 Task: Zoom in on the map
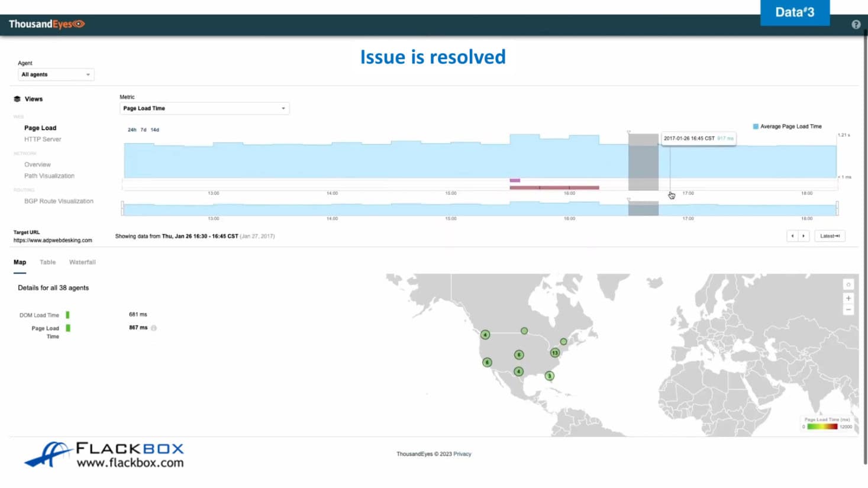coord(848,298)
